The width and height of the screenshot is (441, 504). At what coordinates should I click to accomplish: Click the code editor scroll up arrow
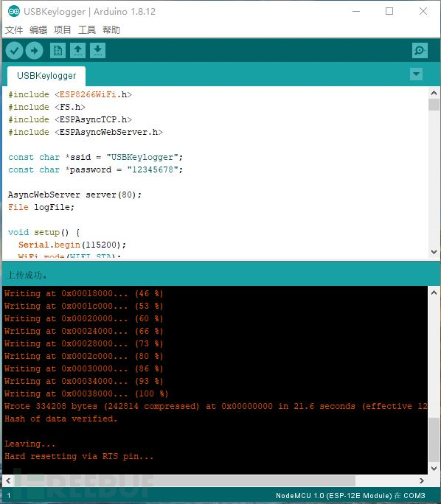coord(434,94)
